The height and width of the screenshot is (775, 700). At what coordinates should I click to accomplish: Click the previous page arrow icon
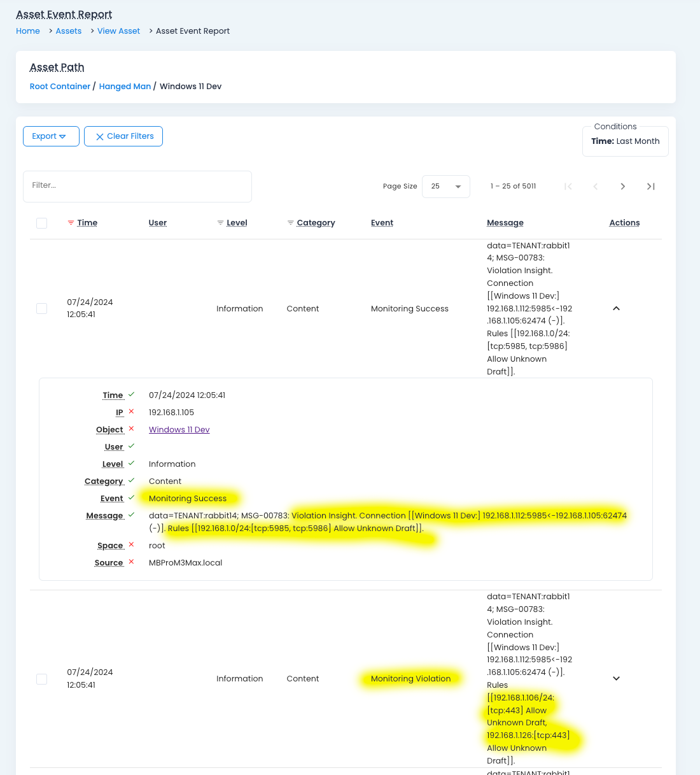pyautogui.click(x=596, y=186)
